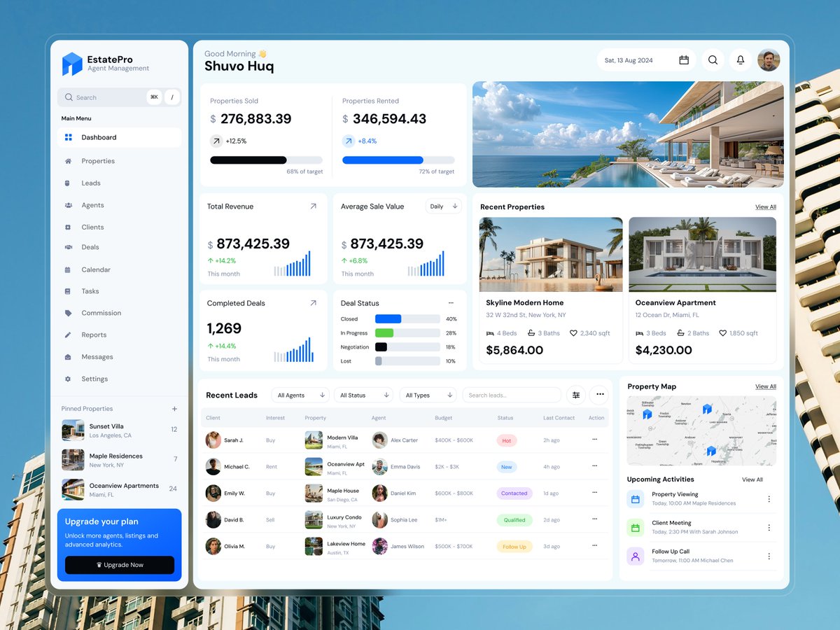Click the Budget column header
Viewport: 840px width, 630px height.
click(443, 418)
